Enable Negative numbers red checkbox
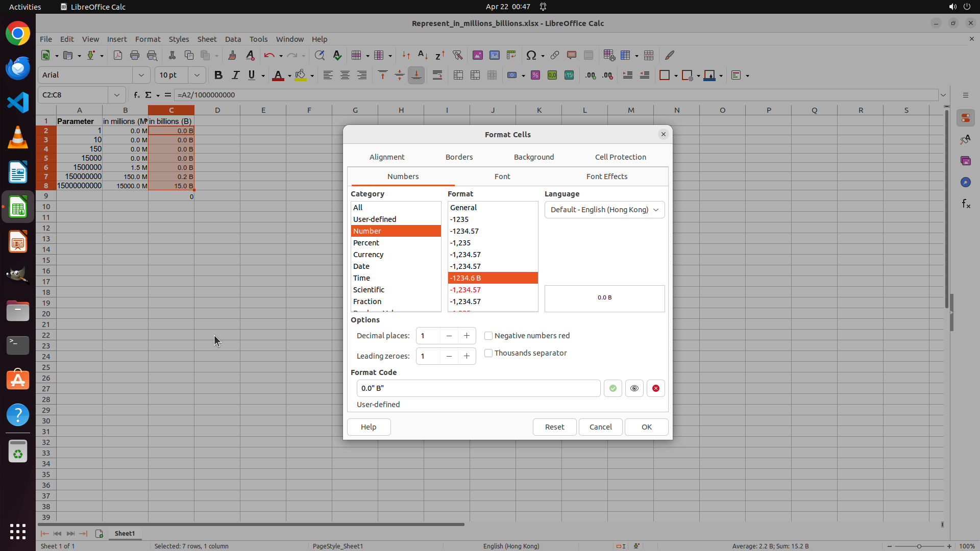The image size is (980, 551). tap(488, 336)
